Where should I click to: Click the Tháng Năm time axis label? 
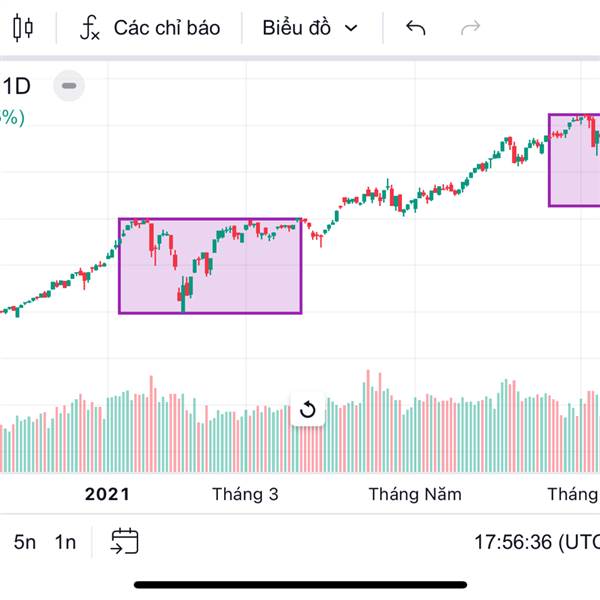[x=415, y=494]
